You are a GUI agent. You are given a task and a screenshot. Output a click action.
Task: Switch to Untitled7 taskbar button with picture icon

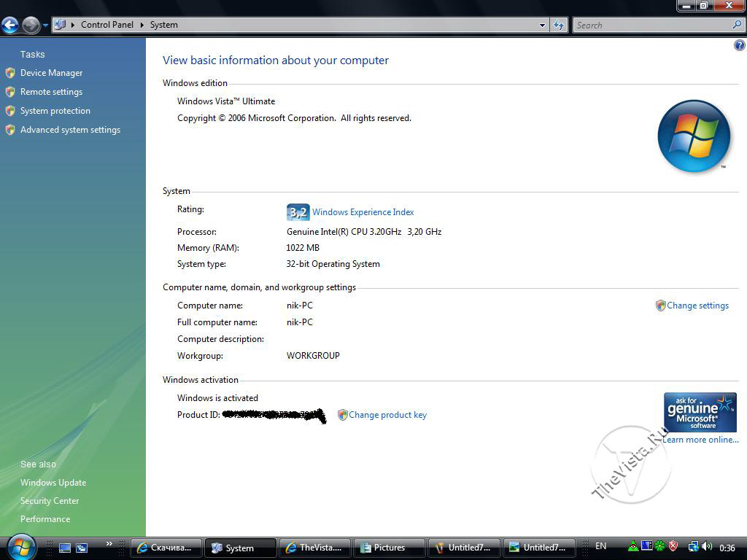click(x=538, y=548)
